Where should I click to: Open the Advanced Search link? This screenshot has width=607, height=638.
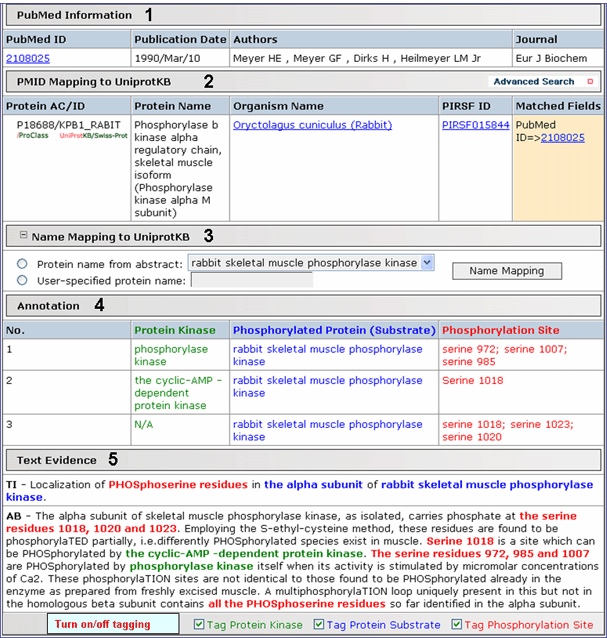pos(533,82)
